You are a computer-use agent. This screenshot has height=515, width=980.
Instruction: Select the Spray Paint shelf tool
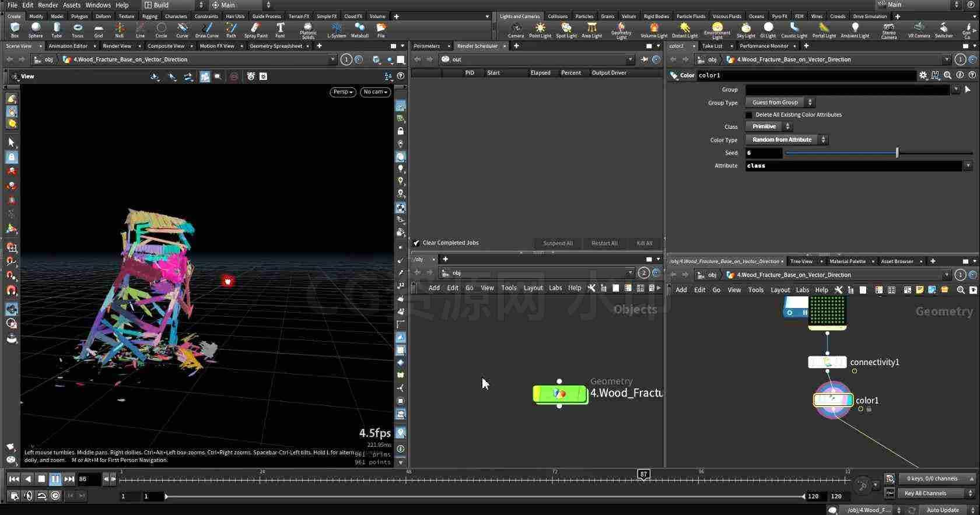click(256, 30)
